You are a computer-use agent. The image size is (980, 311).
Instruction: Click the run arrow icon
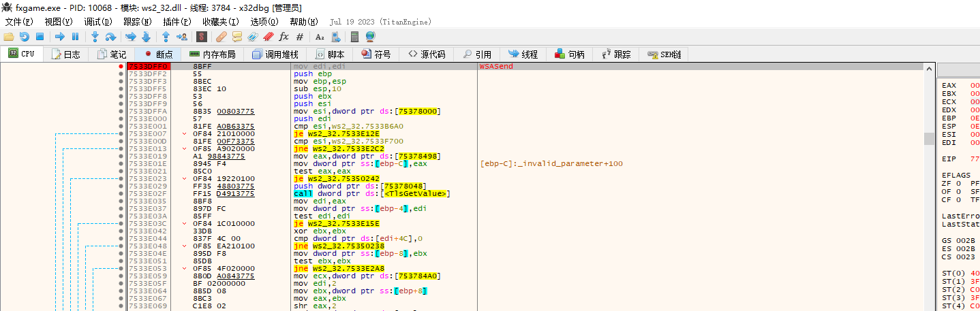tap(60, 37)
